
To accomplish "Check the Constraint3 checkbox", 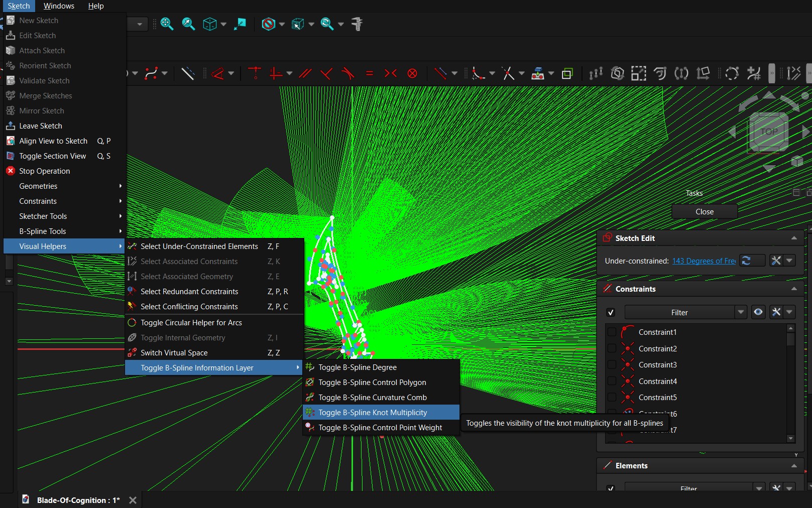I will point(612,364).
